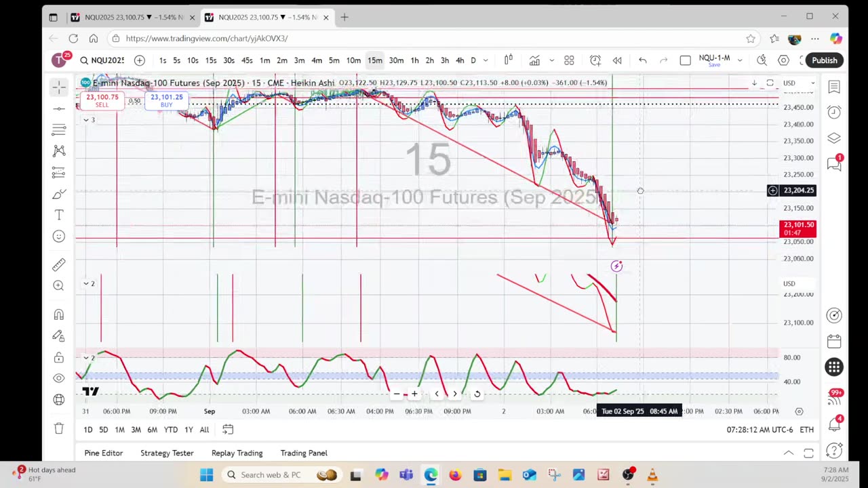Open the forecasting and measurement tools
Image resolution: width=868 pixels, height=488 pixels.
coord(59,173)
